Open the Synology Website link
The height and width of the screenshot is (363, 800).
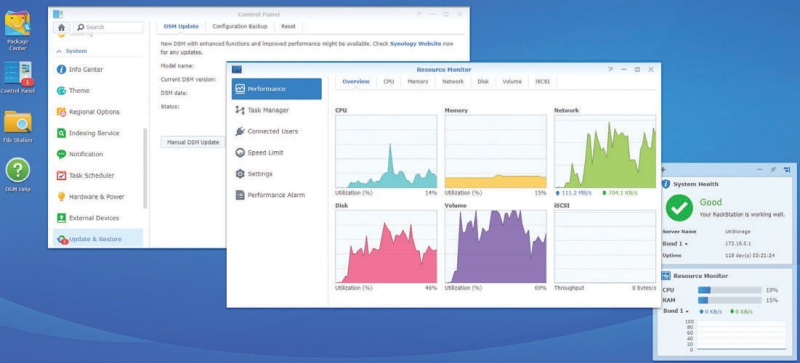point(416,44)
